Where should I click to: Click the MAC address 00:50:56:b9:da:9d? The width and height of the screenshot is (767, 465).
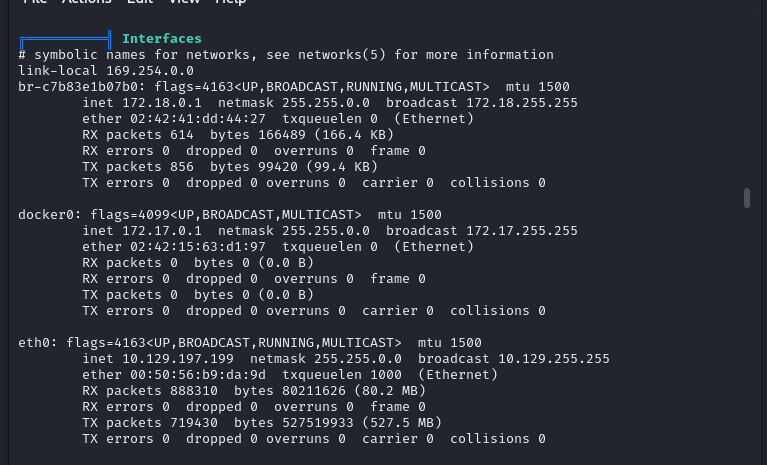tap(198, 375)
